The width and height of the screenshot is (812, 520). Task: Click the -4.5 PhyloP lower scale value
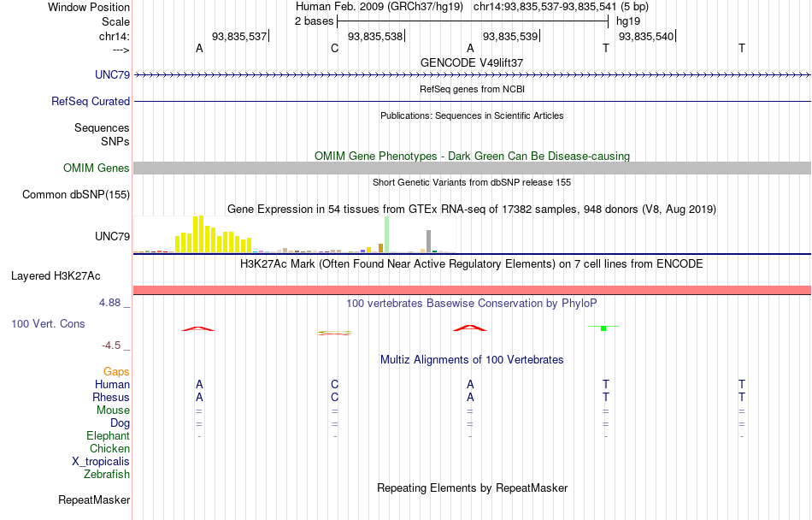point(111,346)
